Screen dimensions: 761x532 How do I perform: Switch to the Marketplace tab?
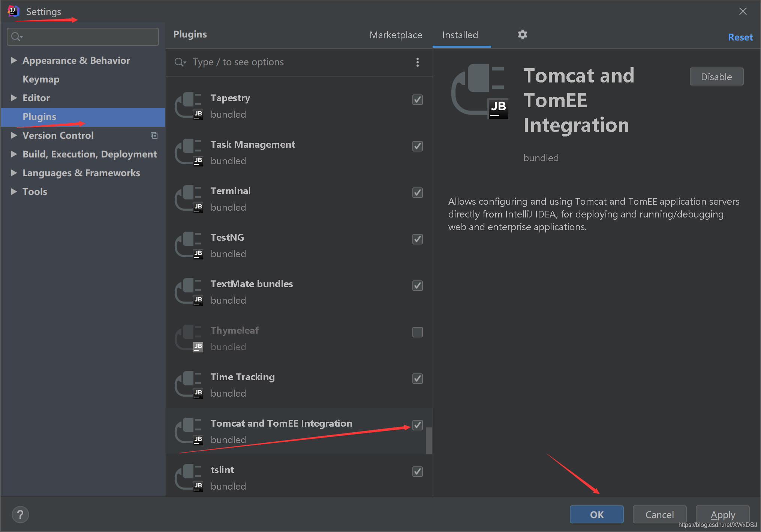click(x=395, y=35)
